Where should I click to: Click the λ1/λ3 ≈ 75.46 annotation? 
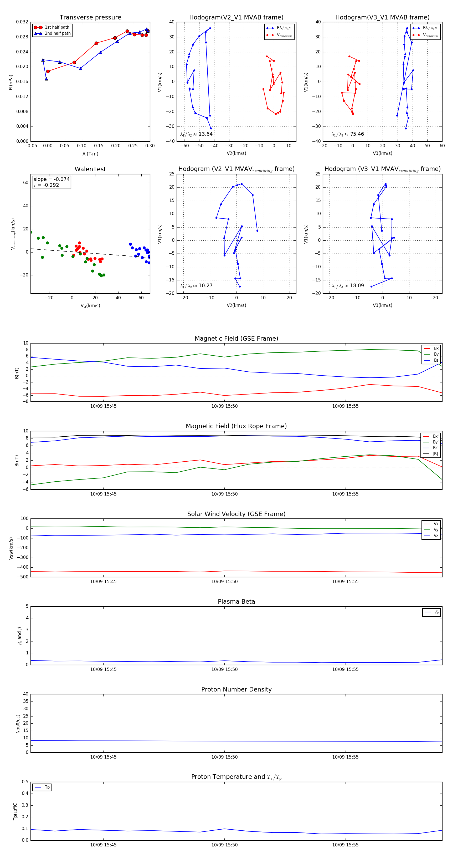point(348,134)
